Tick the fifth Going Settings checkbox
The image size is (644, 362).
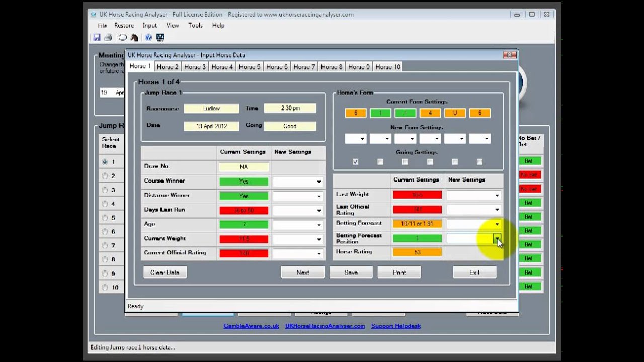coord(455,162)
